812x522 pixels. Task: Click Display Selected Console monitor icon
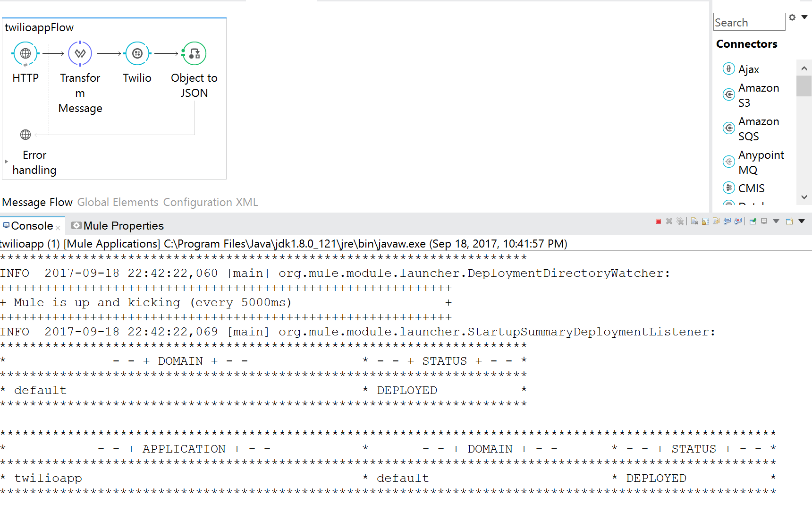point(764,221)
